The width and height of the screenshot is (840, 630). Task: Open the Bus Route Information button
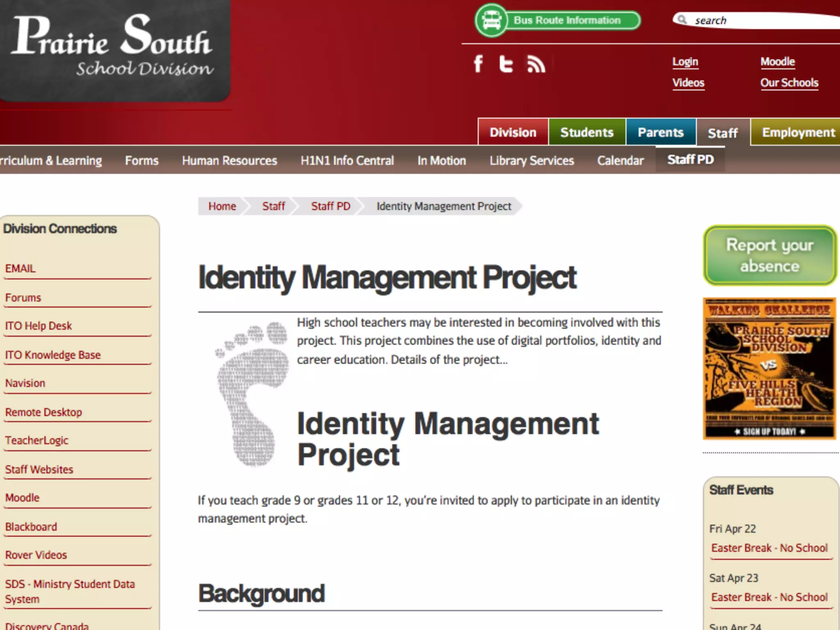(x=567, y=21)
